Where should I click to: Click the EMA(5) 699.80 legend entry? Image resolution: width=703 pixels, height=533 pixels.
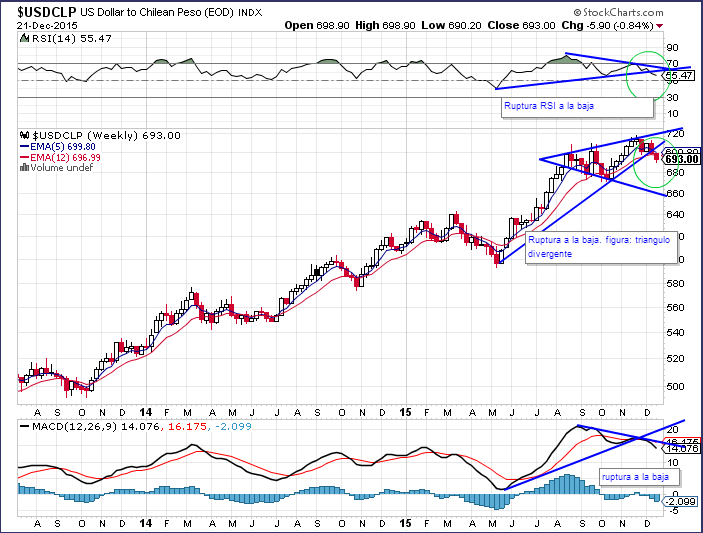tap(57, 147)
